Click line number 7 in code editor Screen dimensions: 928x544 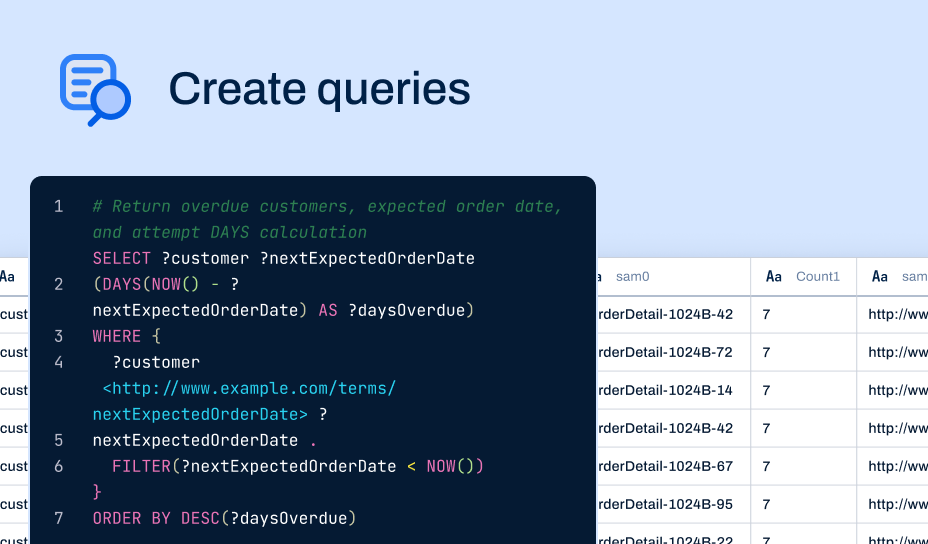(59, 519)
